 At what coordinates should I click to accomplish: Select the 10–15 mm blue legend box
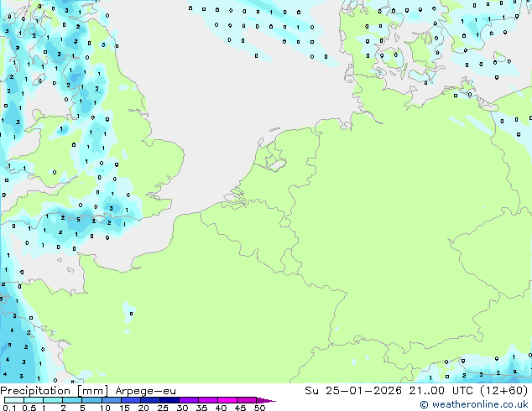pyautogui.click(x=112, y=400)
